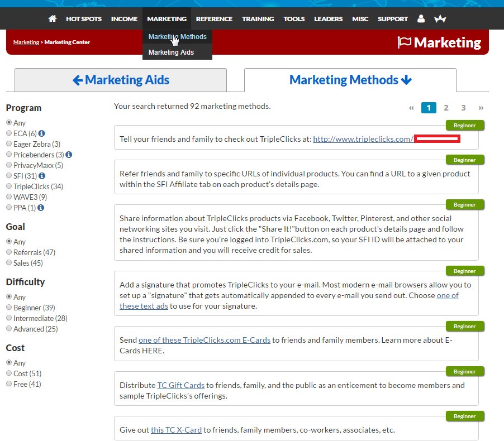
Task: Open the TripleClicks.com E-Cards link
Action: tap(205, 340)
